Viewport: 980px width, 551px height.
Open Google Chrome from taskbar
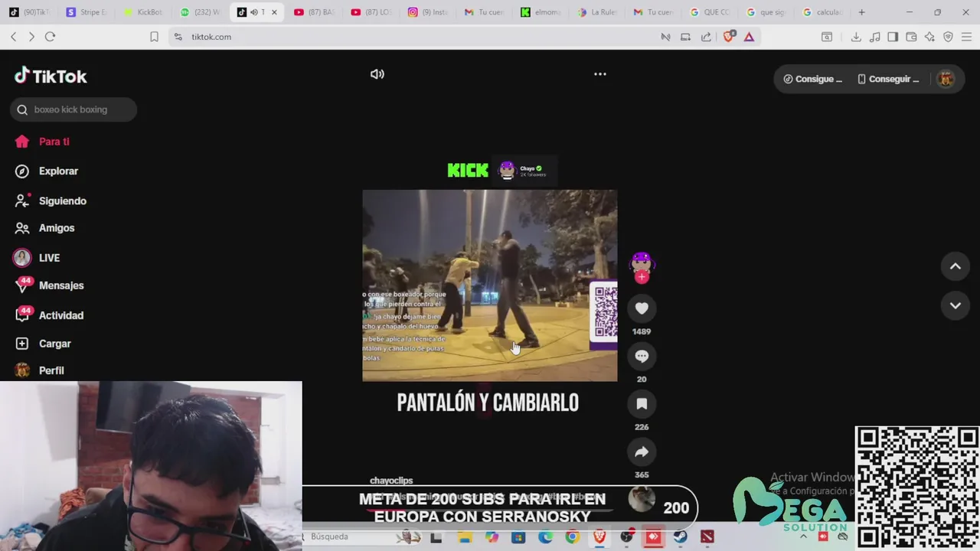pyautogui.click(x=572, y=537)
